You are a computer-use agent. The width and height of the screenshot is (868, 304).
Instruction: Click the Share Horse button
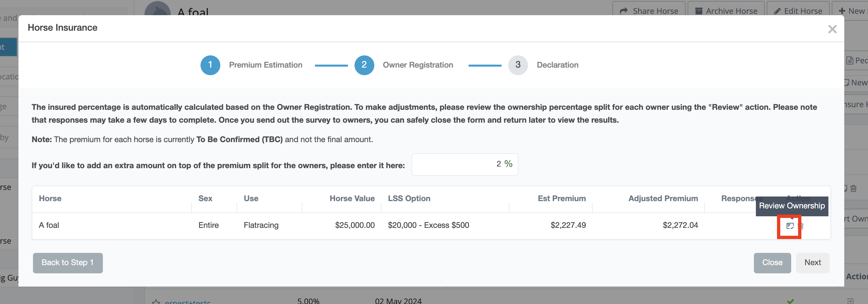[649, 11]
